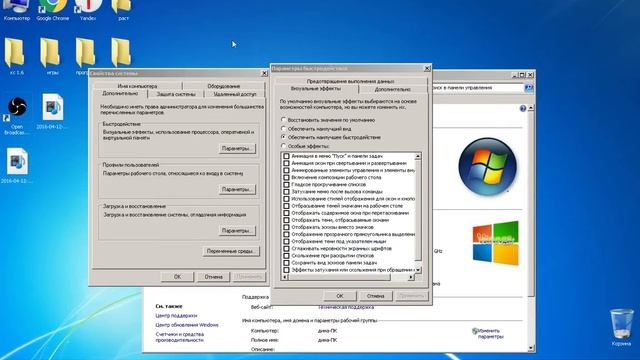Open the Предотвращение выполнения данных tab
This screenshot has width=640, height=360.
[350, 81]
